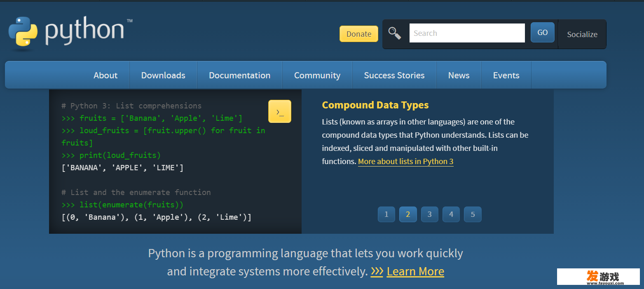Focus the Search input field
The image size is (644, 289).
pyautogui.click(x=467, y=33)
